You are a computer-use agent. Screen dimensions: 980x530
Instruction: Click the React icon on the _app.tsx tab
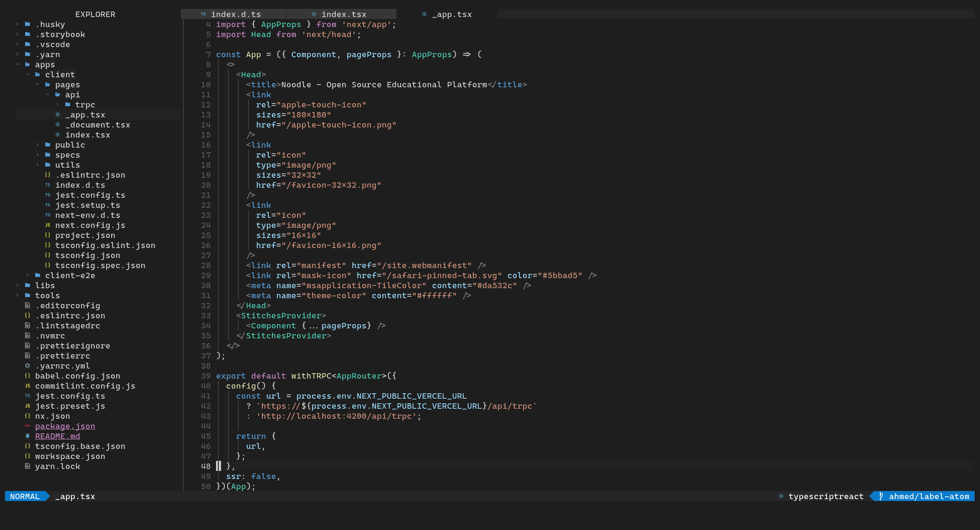coord(424,14)
